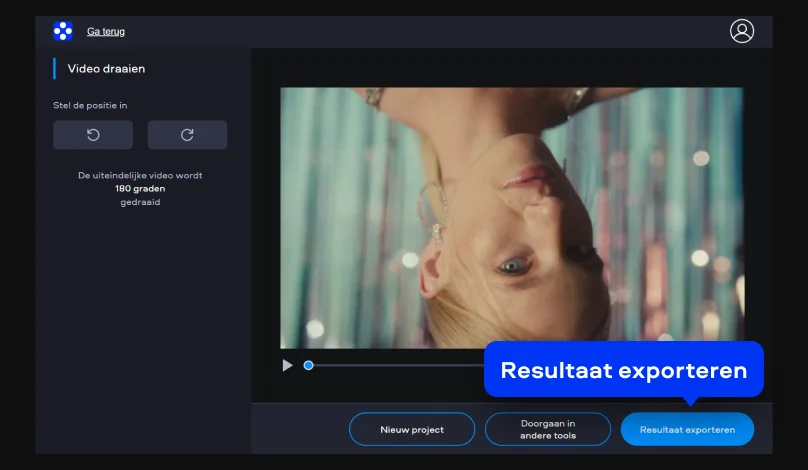The height and width of the screenshot is (470, 808).
Task: Rotate video counterclockwise with left arrow button
Action: (93, 135)
